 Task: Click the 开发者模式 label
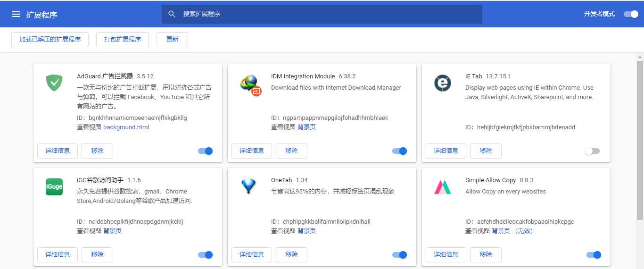click(599, 14)
